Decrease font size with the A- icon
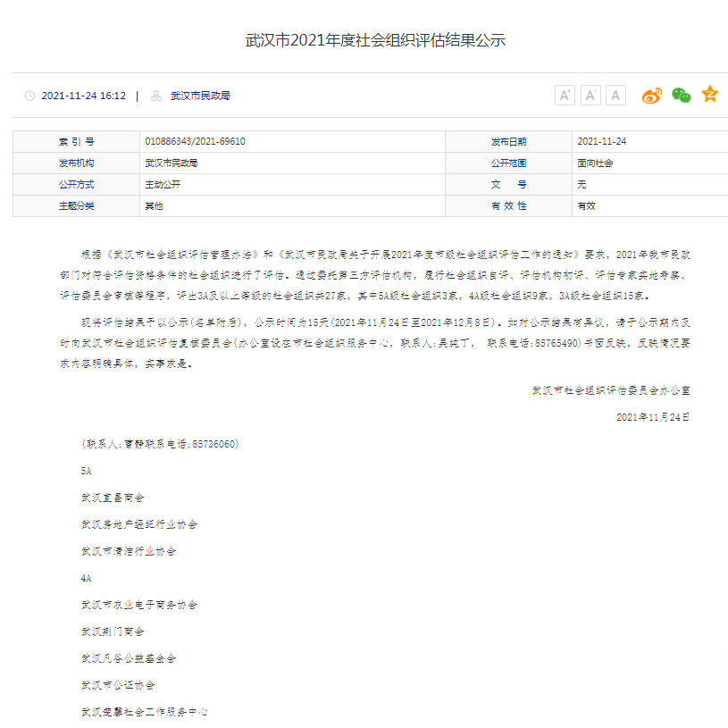This screenshot has width=728, height=728. click(590, 96)
